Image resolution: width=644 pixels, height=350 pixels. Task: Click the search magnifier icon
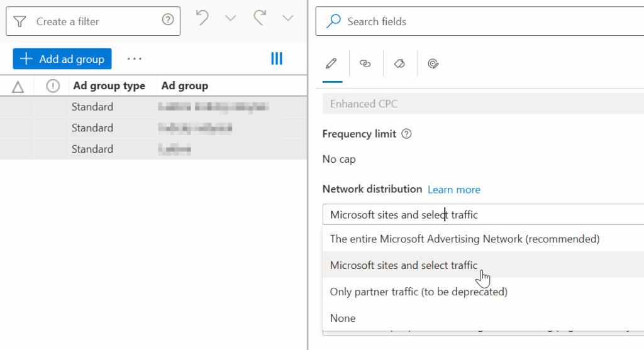pos(333,21)
